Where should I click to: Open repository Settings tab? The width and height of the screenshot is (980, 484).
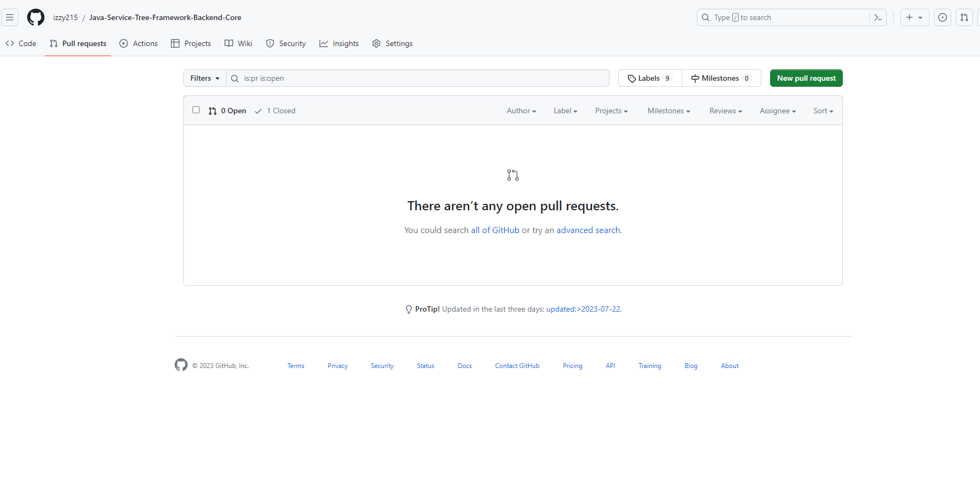(392, 43)
